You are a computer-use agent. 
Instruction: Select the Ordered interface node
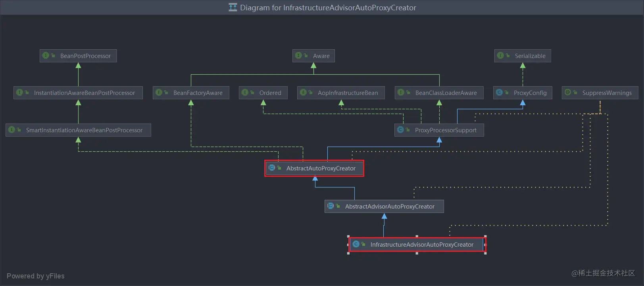(x=263, y=93)
